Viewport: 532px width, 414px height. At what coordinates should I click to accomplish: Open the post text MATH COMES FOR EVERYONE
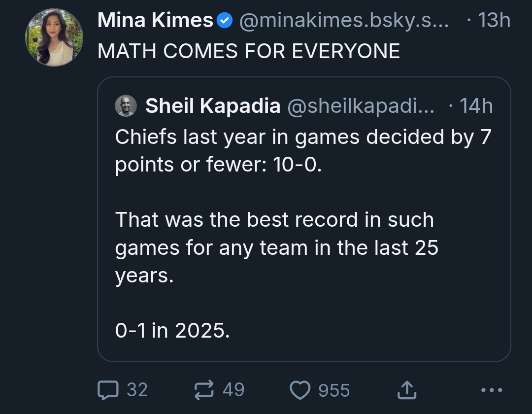click(249, 51)
